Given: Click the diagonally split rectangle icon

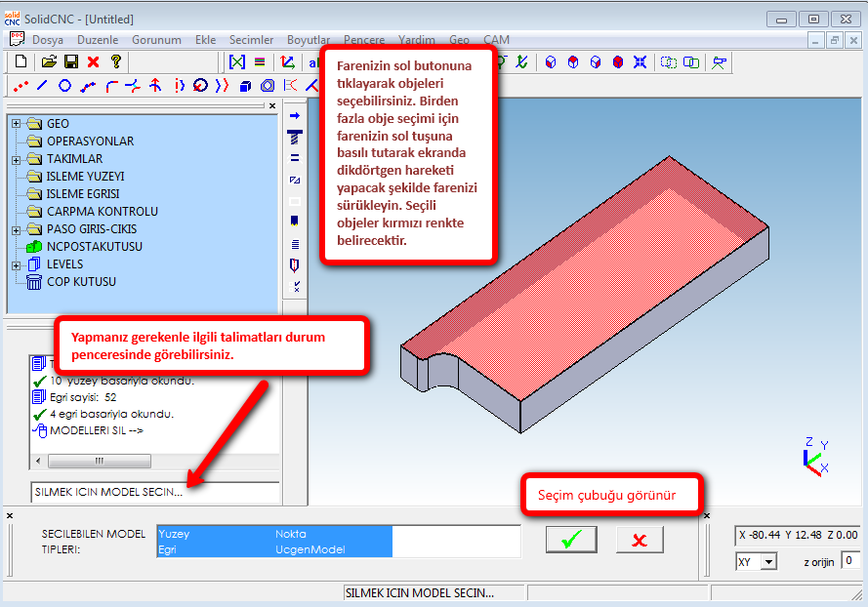Looking at the screenshot, I should click(295, 180).
